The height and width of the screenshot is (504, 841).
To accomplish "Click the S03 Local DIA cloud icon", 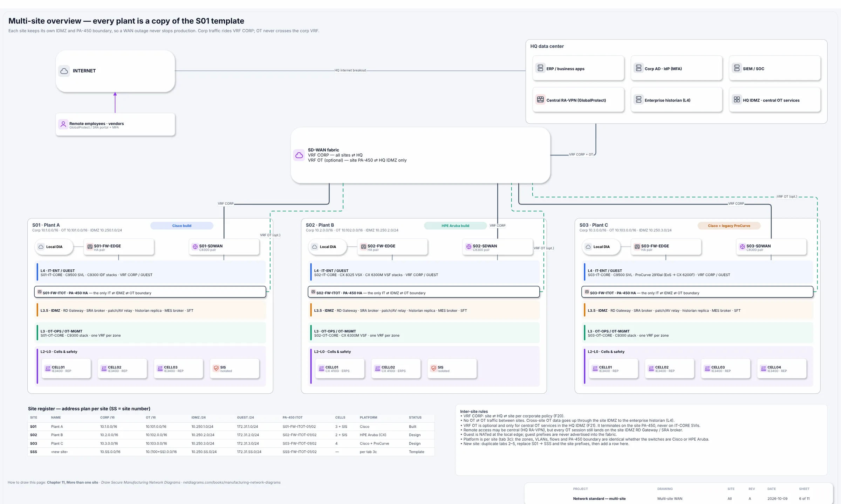I will coord(588,247).
